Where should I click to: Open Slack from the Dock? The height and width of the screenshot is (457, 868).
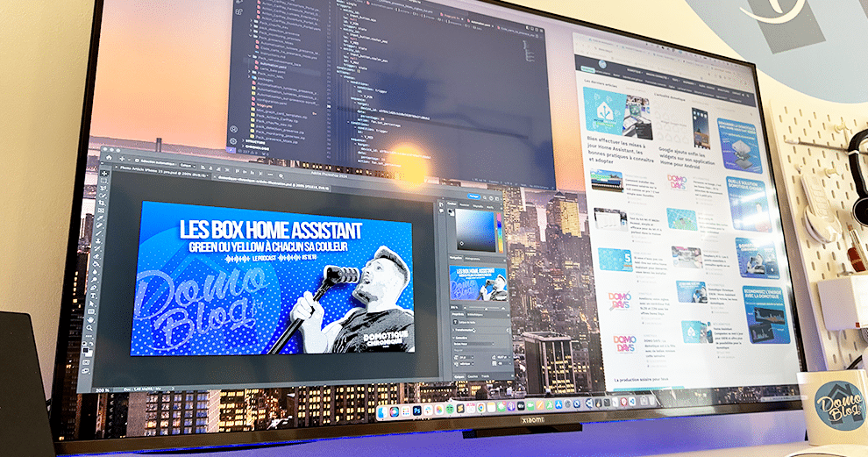pyautogui.click(x=428, y=411)
